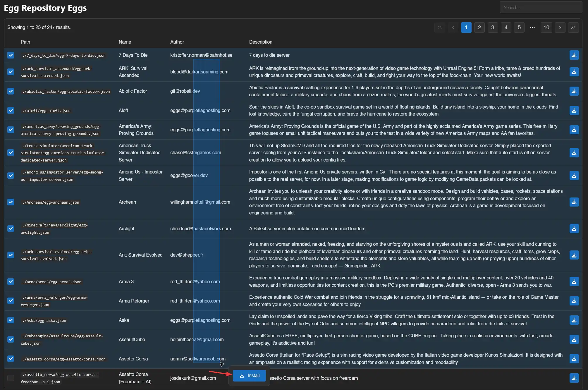Download the Aloft egg
The width and height of the screenshot is (588, 390).
(x=574, y=110)
